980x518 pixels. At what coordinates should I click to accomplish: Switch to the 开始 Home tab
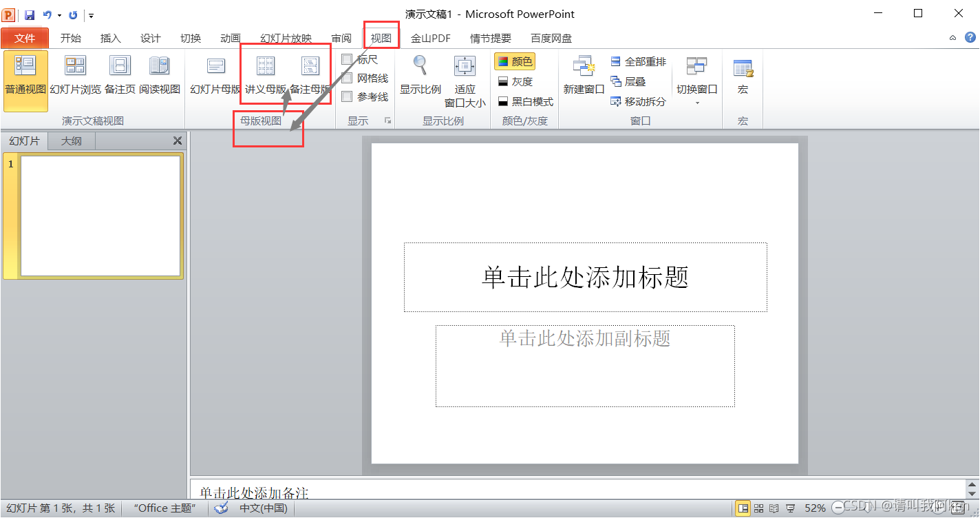coord(70,38)
